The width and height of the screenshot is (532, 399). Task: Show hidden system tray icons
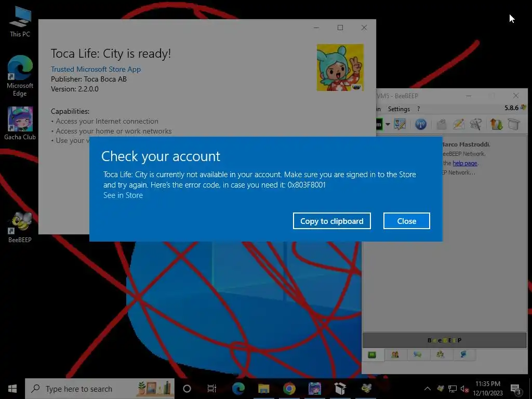pos(428,389)
